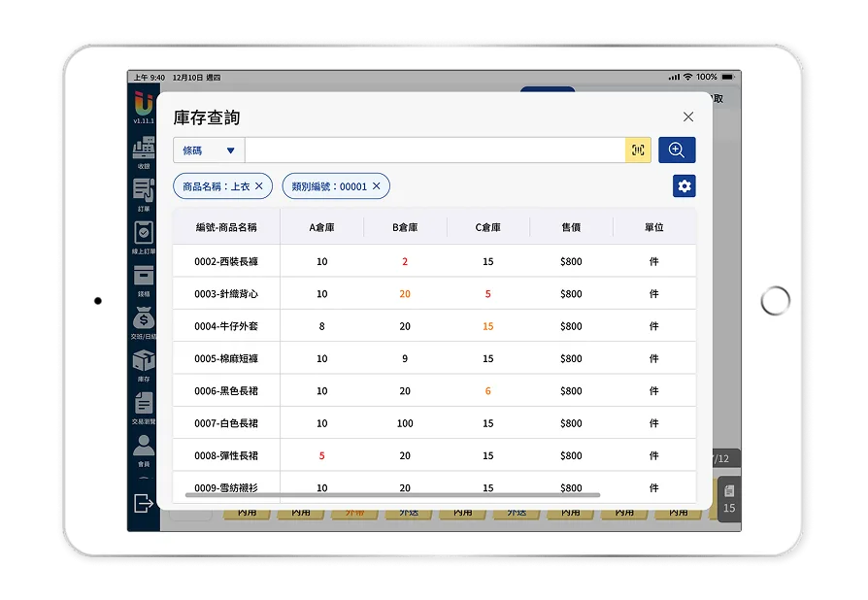Click the blue magnifier search button
This screenshot has width=868, height=600.
click(x=677, y=150)
